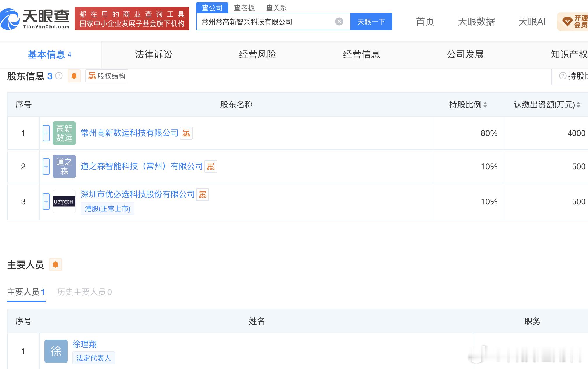The width and height of the screenshot is (588, 369).
Task: Click the VIP membership diamond badge
Action: (x=573, y=22)
